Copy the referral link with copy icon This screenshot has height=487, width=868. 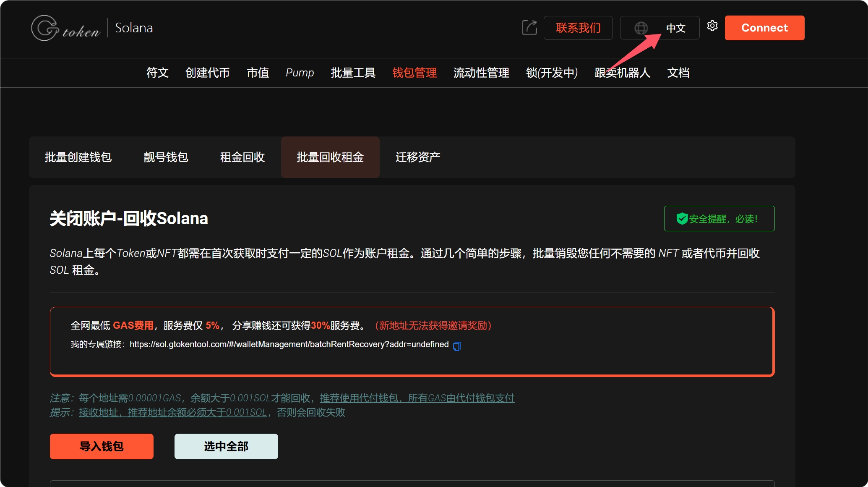(x=457, y=346)
